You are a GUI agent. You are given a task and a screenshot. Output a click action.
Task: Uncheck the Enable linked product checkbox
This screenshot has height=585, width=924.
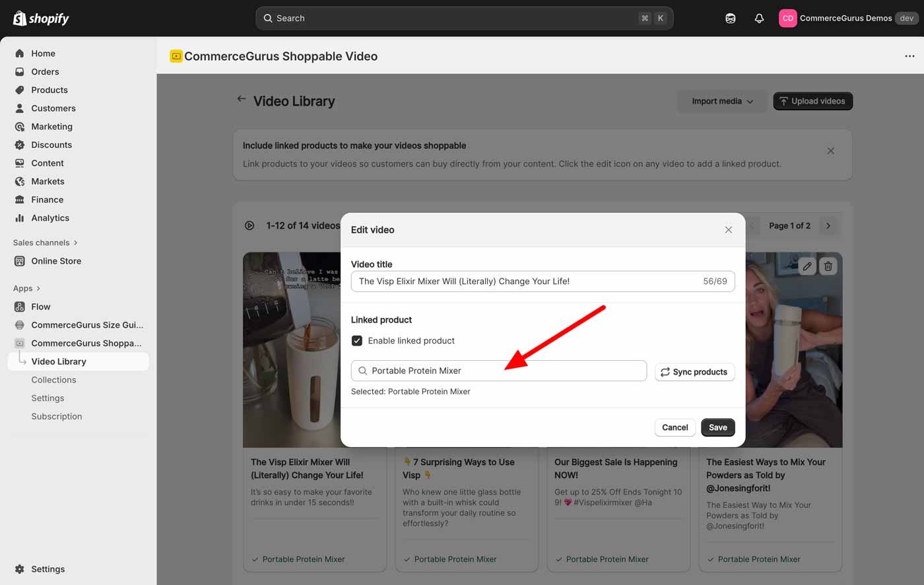[357, 341]
